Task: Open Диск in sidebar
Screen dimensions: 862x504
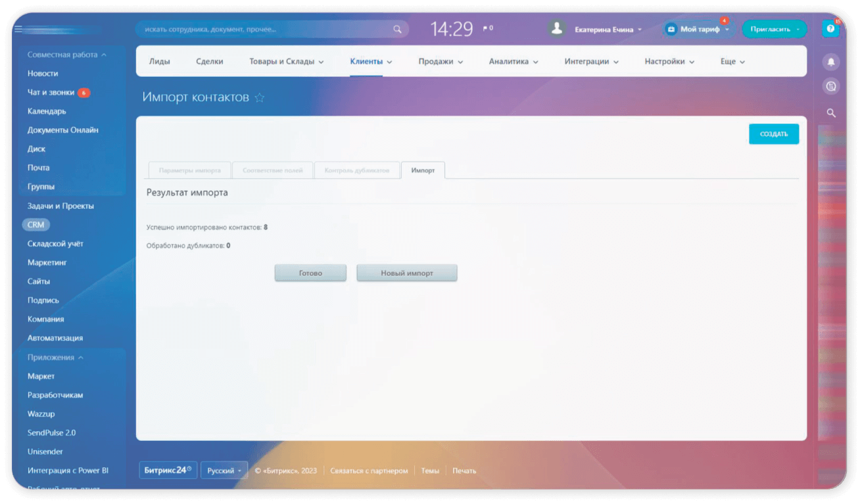Action: [36, 149]
